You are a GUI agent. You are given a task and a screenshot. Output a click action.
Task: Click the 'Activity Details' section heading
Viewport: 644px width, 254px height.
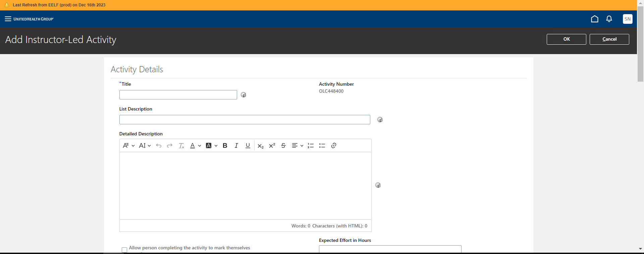click(x=137, y=69)
